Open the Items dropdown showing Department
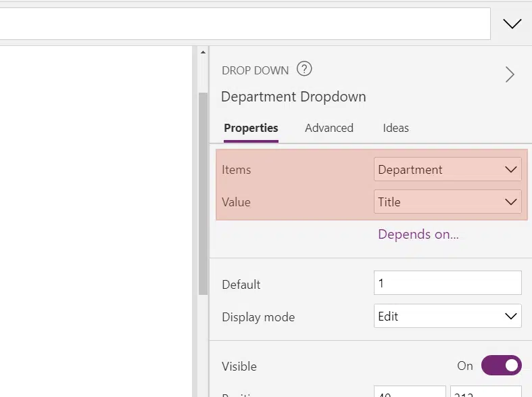The height and width of the screenshot is (397, 532). click(x=448, y=169)
